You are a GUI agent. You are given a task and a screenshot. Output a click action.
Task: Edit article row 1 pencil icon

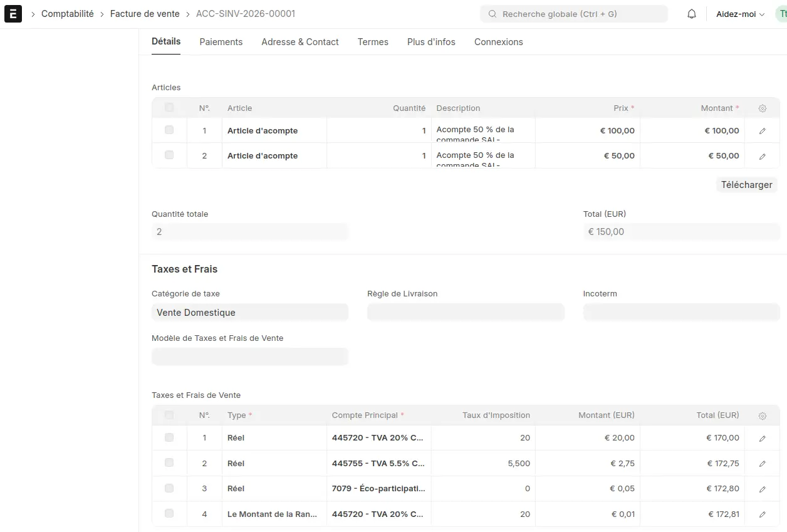[763, 131]
